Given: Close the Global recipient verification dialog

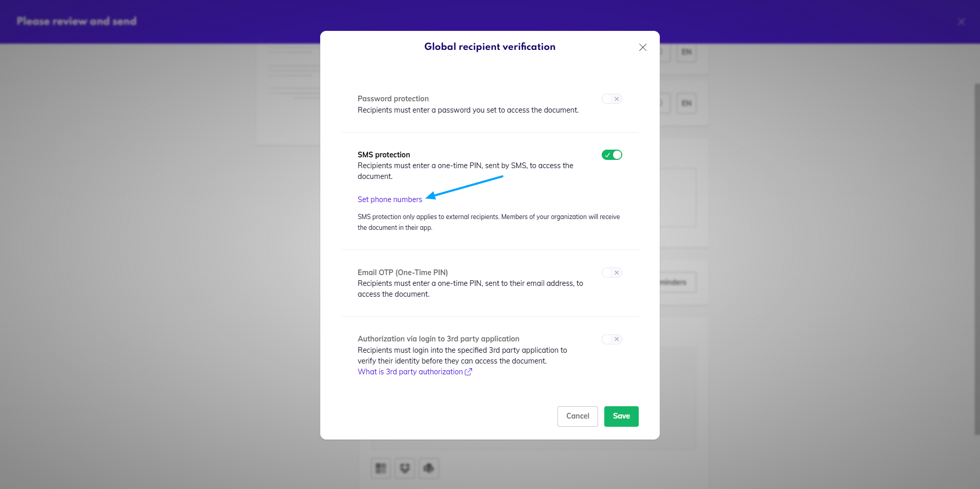Looking at the screenshot, I should (642, 47).
